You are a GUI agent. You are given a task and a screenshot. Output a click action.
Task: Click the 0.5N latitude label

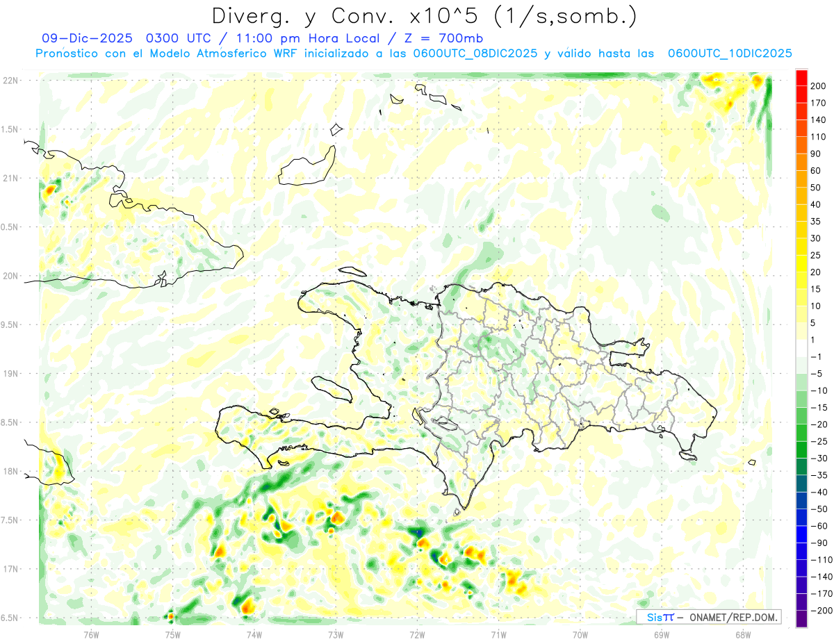pyautogui.click(x=10, y=227)
